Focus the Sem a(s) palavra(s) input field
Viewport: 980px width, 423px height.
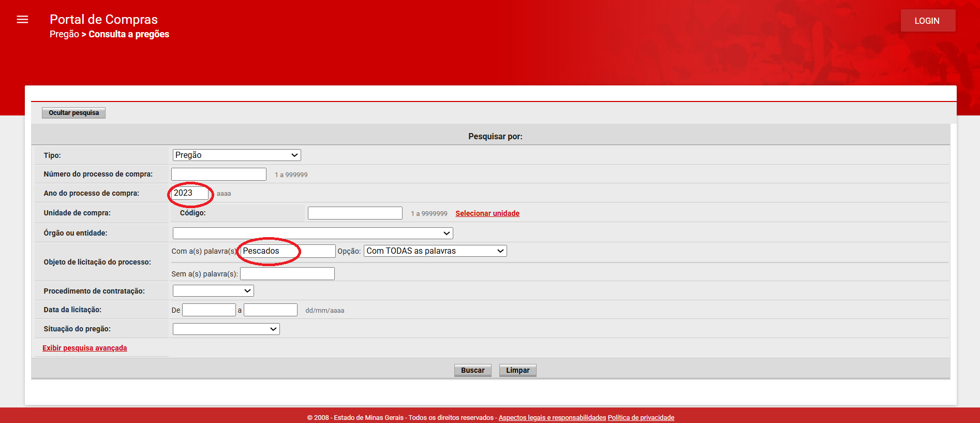tap(287, 274)
